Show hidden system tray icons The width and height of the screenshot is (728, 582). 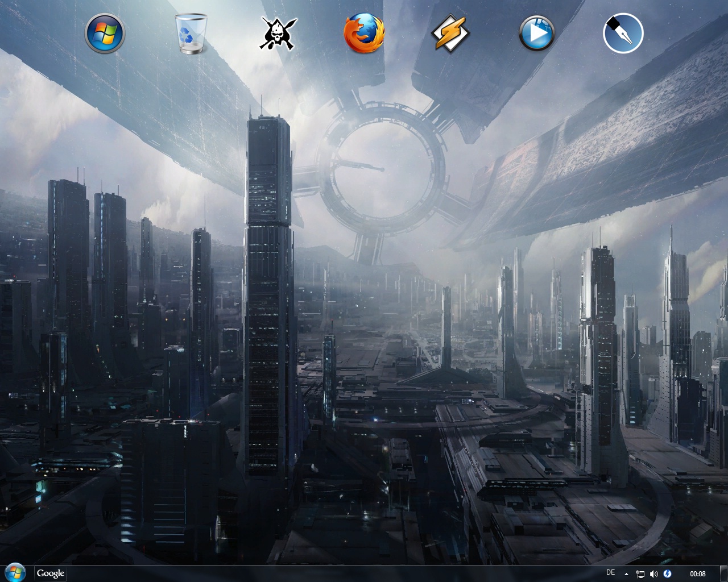[x=627, y=574]
